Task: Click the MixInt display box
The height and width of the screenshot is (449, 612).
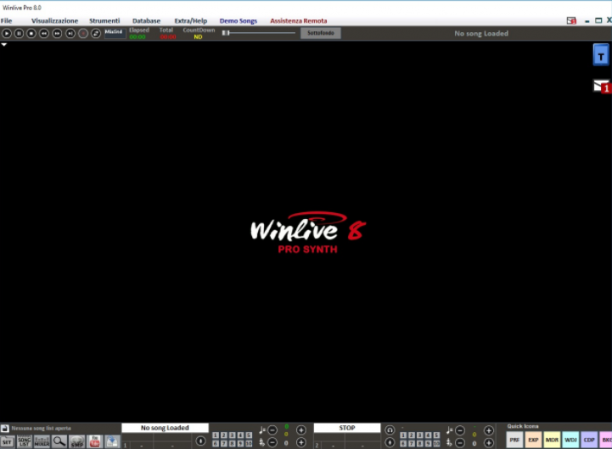Action: 114,33
